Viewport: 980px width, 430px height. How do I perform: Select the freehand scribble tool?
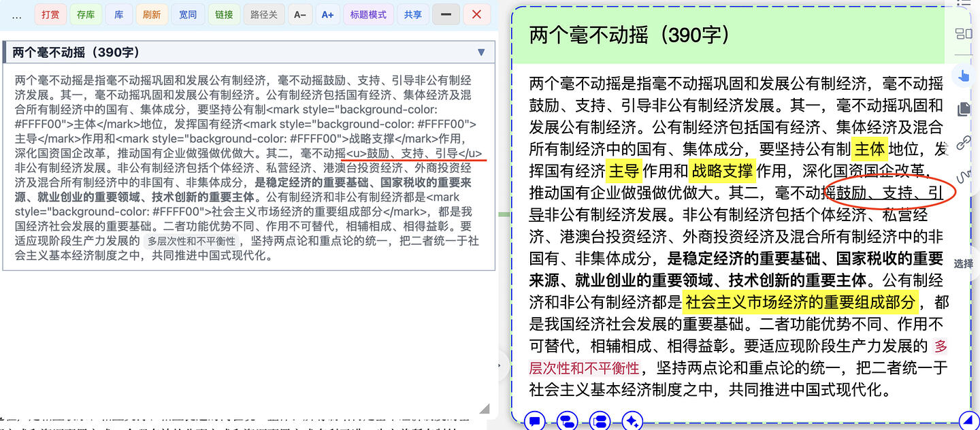(x=964, y=176)
